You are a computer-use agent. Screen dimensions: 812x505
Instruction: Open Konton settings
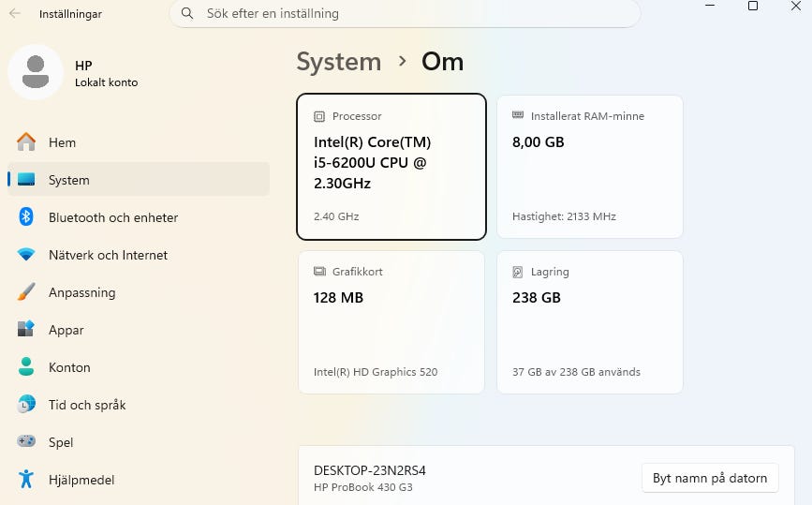(139, 367)
